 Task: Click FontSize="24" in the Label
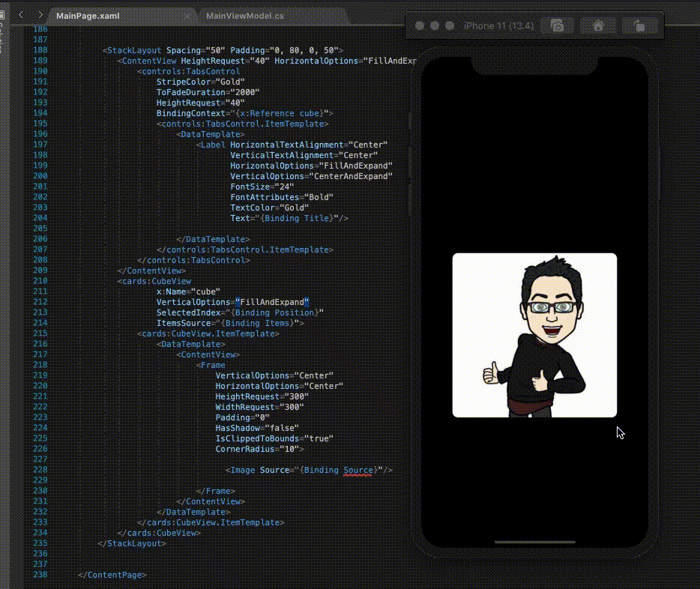[262, 187]
